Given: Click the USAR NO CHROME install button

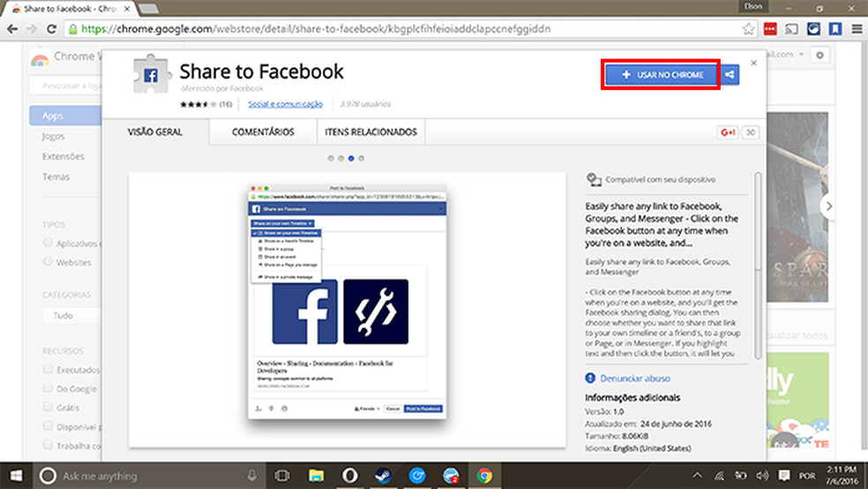Looking at the screenshot, I should pyautogui.click(x=661, y=75).
